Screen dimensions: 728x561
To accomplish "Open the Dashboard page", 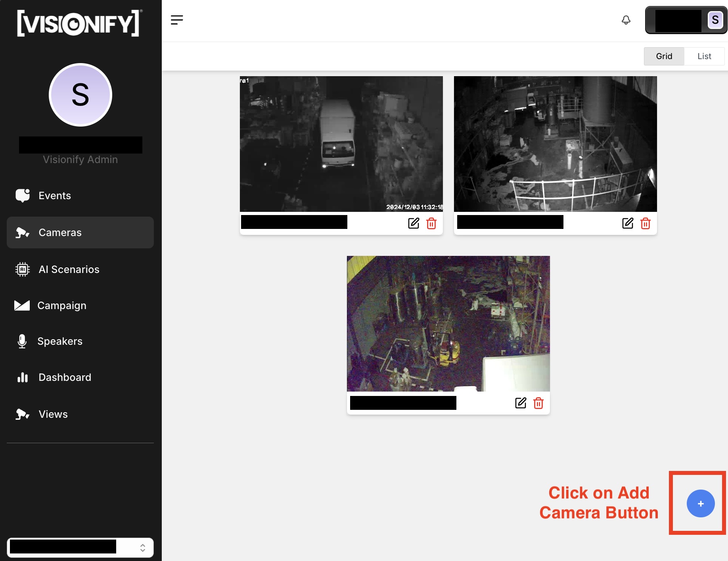I will click(x=80, y=377).
